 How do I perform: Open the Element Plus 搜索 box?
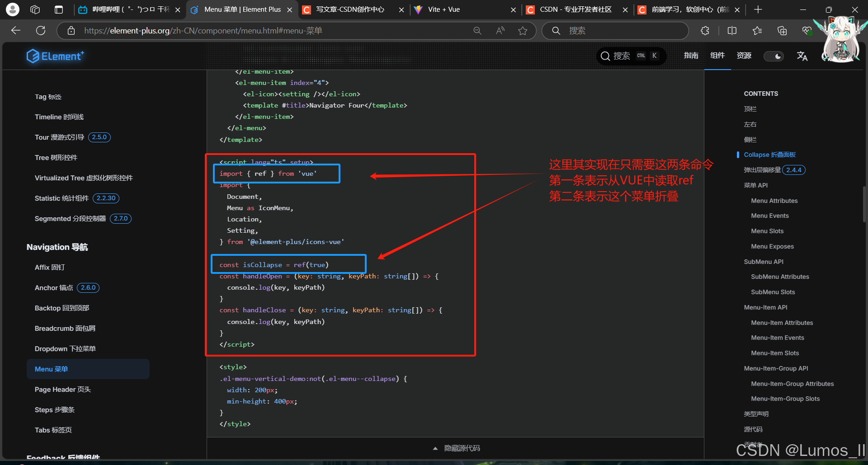pos(631,56)
